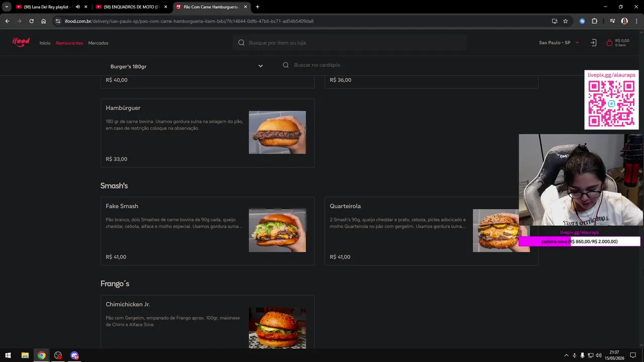This screenshot has width=644, height=362.
Task: Click the Smash's section heading
Action: tap(114, 186)
